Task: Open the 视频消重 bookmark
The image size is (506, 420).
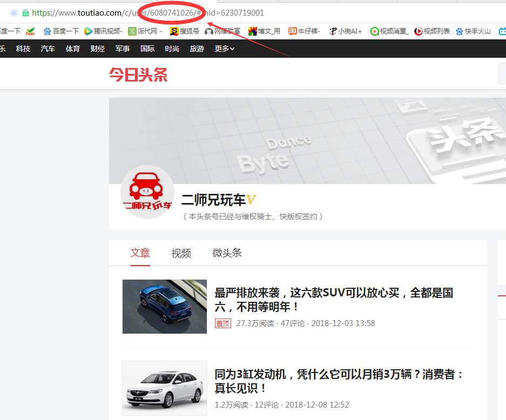Action: click(389, 31)
